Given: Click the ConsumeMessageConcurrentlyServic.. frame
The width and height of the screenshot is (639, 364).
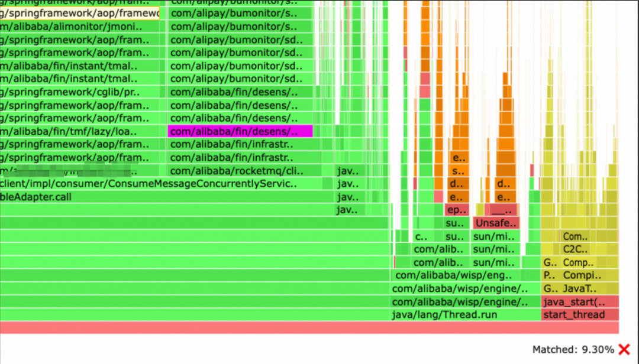Looking at the screenshot, I should coord(161,184).
